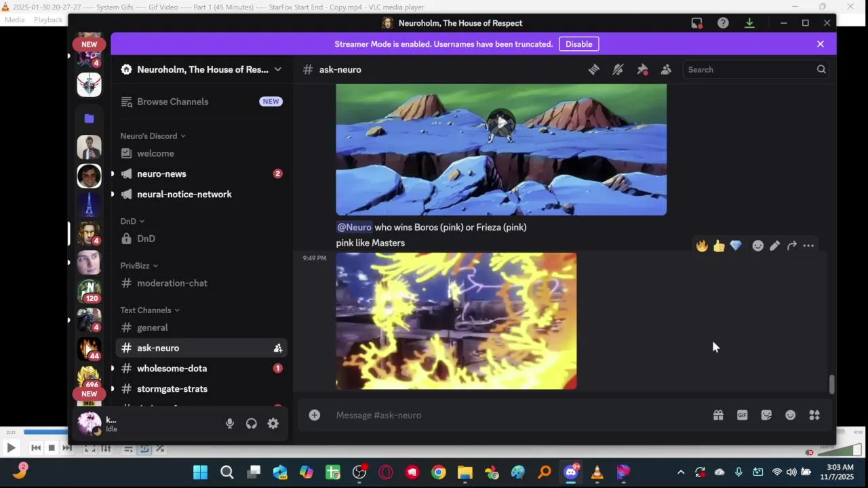The image size is (868, 488).
Task: Open User Settings gear
Action: [273, 424]
